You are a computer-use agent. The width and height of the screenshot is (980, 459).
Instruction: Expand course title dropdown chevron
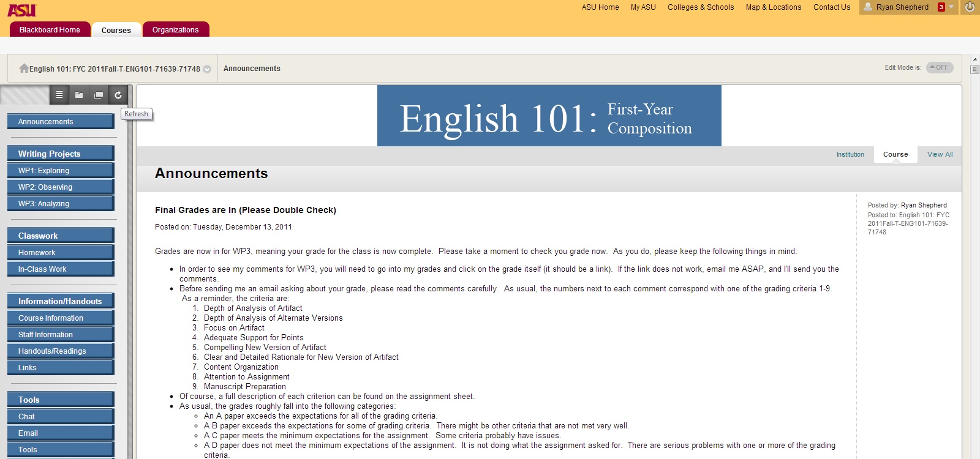point(207,69)
